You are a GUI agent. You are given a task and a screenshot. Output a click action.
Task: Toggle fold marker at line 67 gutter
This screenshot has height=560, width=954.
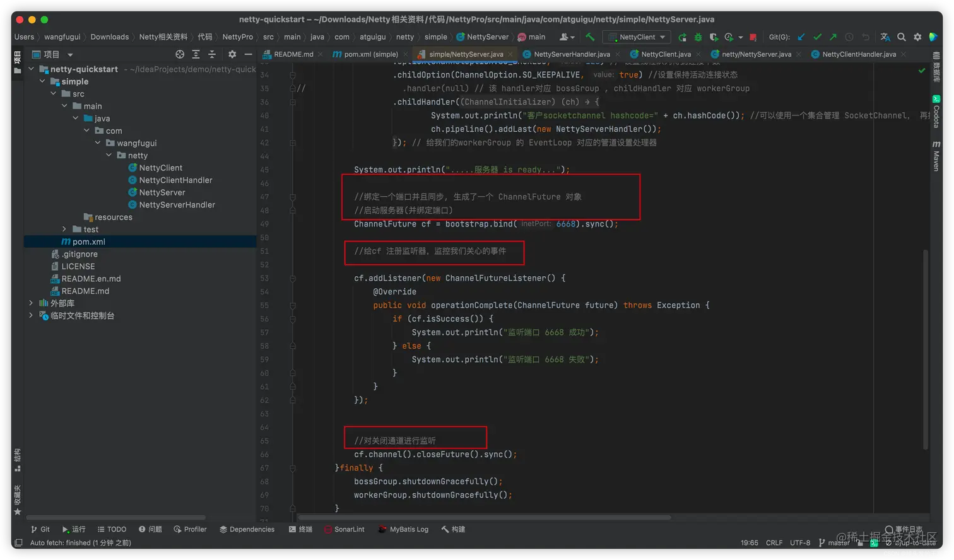tap(293, 468)
